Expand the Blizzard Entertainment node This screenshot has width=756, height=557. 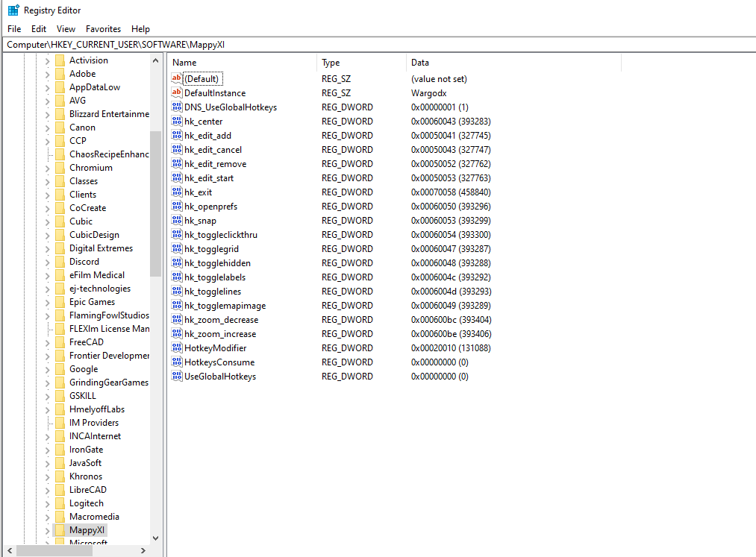48,113
